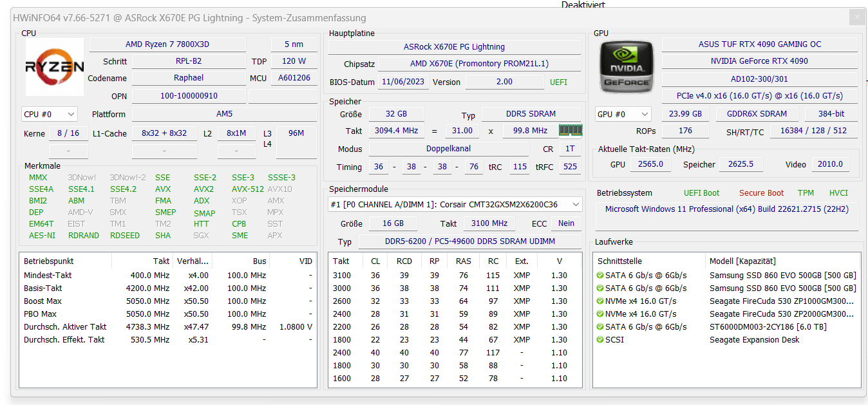The width and height of the screenshot is (868, 405).
Task: Select the 32 GB memory size value
Action: click(396, 114)
